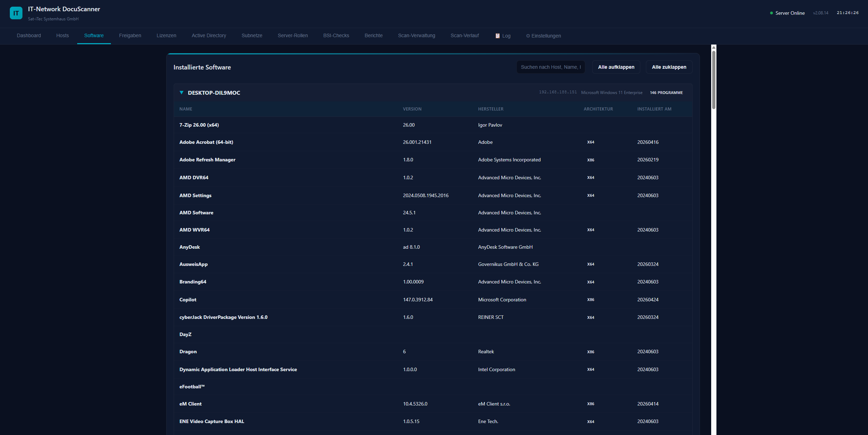Switch to the Dashboard tab

29,35
